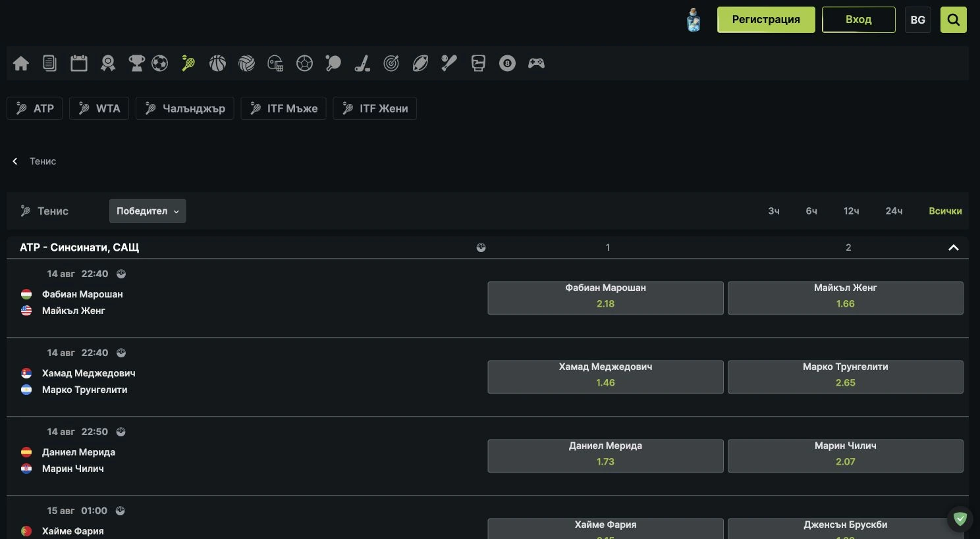Click the Тенис breadcrumb back link
The height and width of the screenshot is (539, 980).
(43, 161)
